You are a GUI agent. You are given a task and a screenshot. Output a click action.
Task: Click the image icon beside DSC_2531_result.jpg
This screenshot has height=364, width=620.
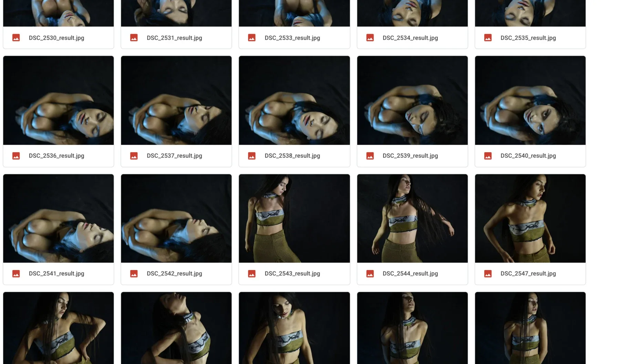point(134,38)
